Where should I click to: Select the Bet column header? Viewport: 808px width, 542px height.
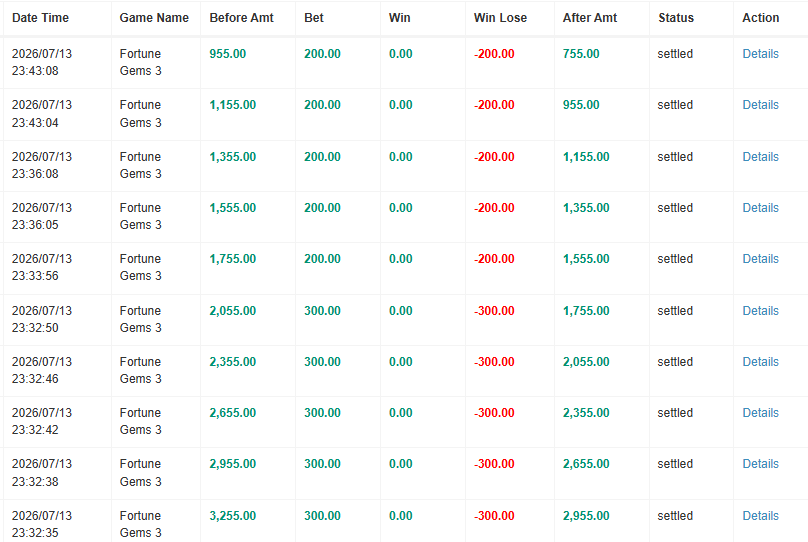tap(314, 18)
